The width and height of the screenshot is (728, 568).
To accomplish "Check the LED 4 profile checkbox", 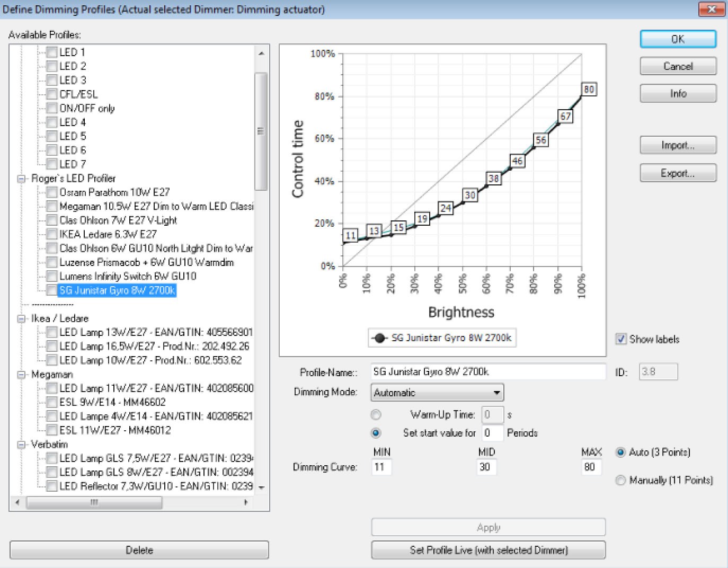I will point(52,122).
